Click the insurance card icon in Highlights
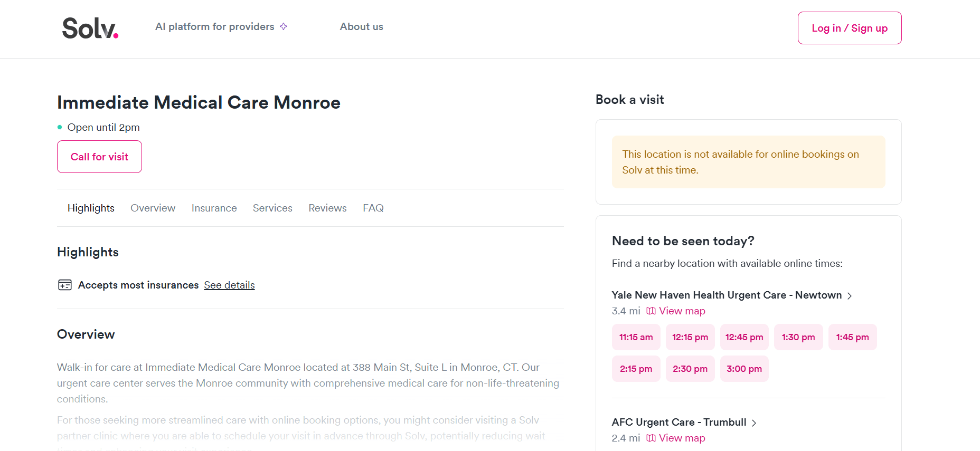This screenshot has width=980, height=451. click(x=65, y=285)
